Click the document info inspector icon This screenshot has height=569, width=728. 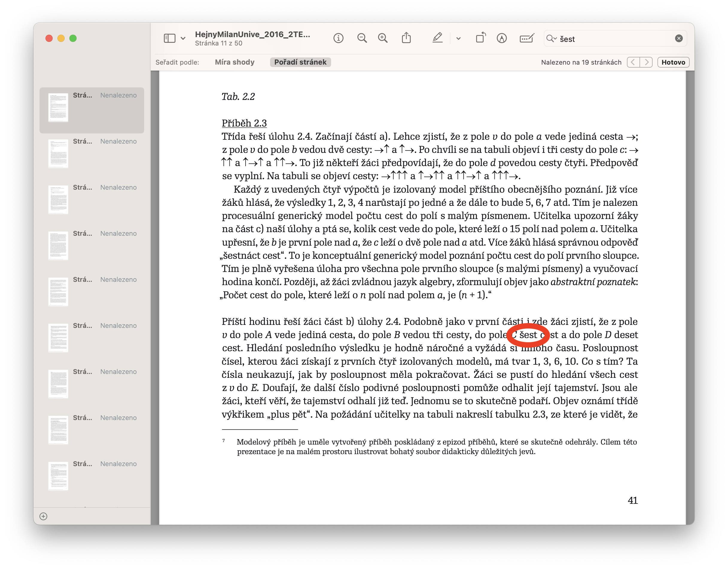coord(338,38)
